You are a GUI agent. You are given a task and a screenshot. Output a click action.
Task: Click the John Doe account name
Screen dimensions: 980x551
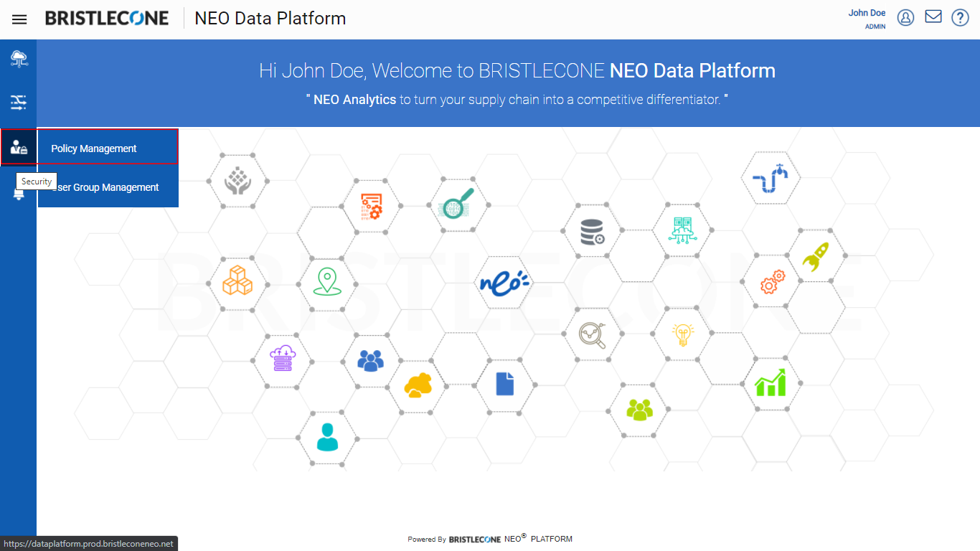pyautogui.click(x=867, y=13)
